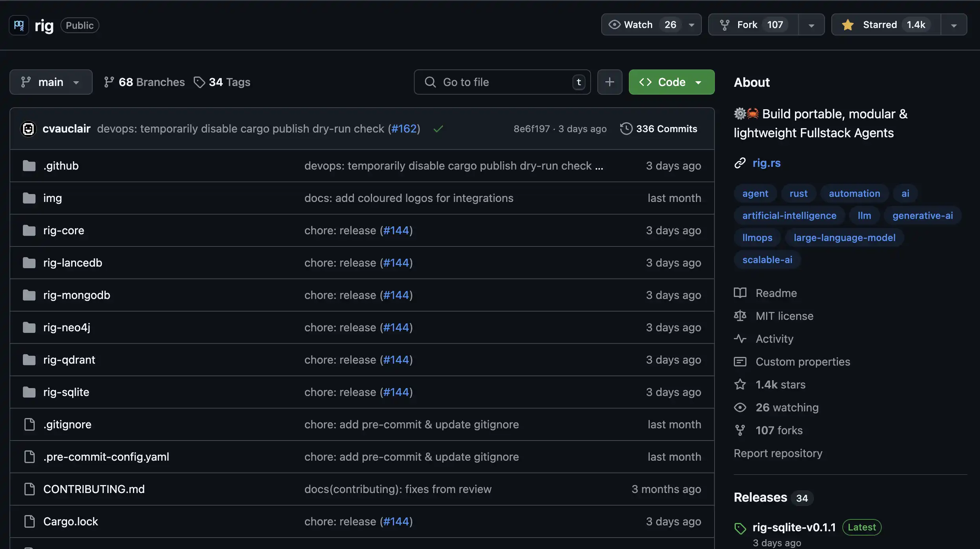Viewport: 980px width, 549px height.
Task: Click the rig-sqlite-v0.1.1 release tag icon
Action: point(740,528)
